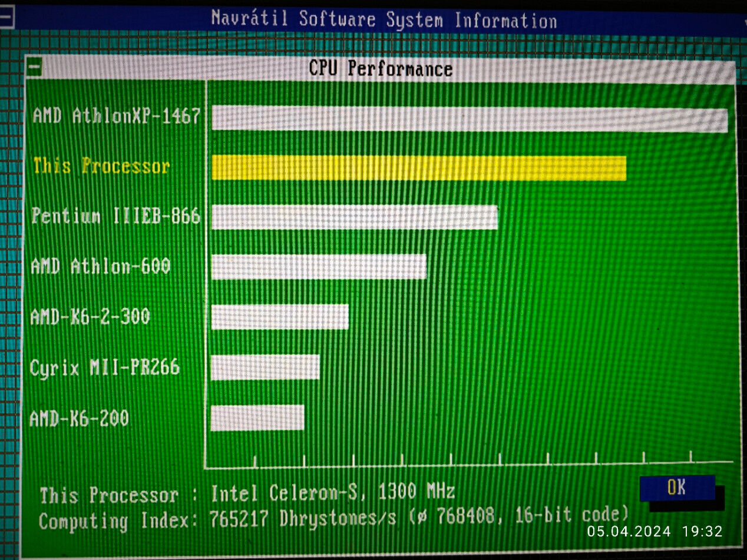747x560 pixels.
Task: Select the 'Pentium IIIEB-866' label
Action: pos(115,216)
